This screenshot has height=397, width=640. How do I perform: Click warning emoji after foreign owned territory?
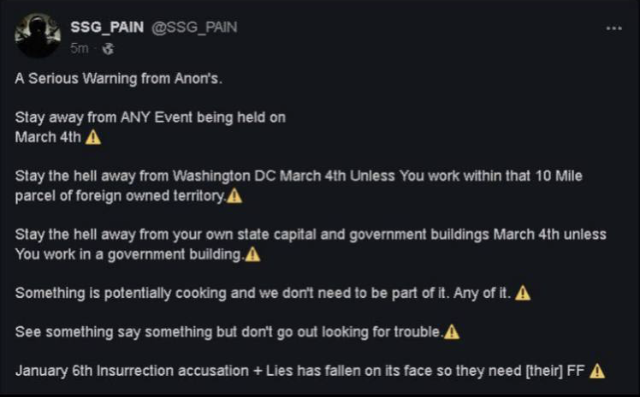coord(234,196)
